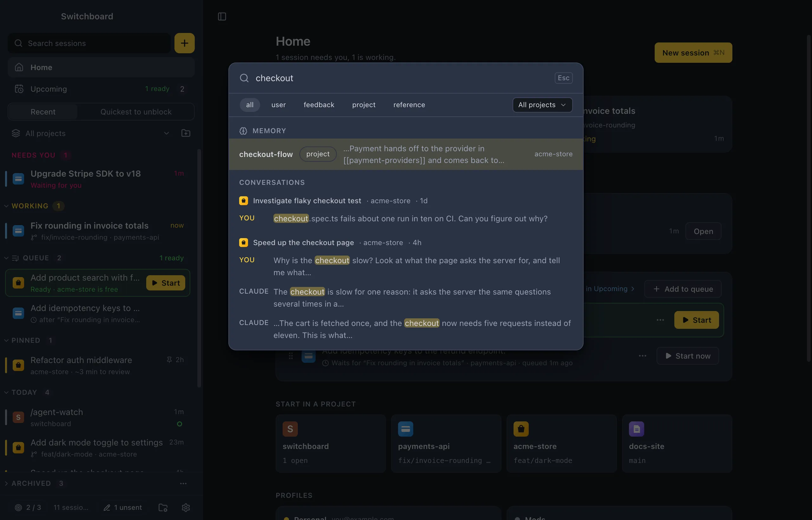Expand the ARCHIVED section
This screenshot has width=812, height=520.
(x=6, y=484)
